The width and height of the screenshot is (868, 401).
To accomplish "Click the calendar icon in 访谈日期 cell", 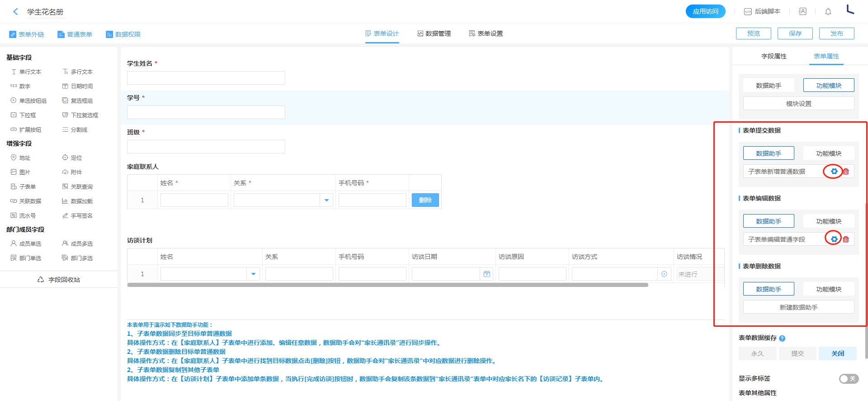I will 486,274.
